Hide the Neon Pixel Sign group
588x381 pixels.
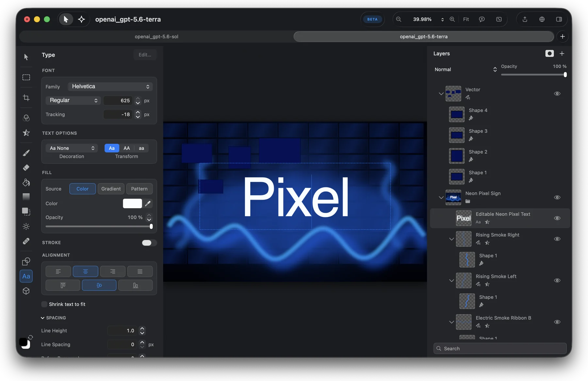pyautogui.click(x=557, y=197)
